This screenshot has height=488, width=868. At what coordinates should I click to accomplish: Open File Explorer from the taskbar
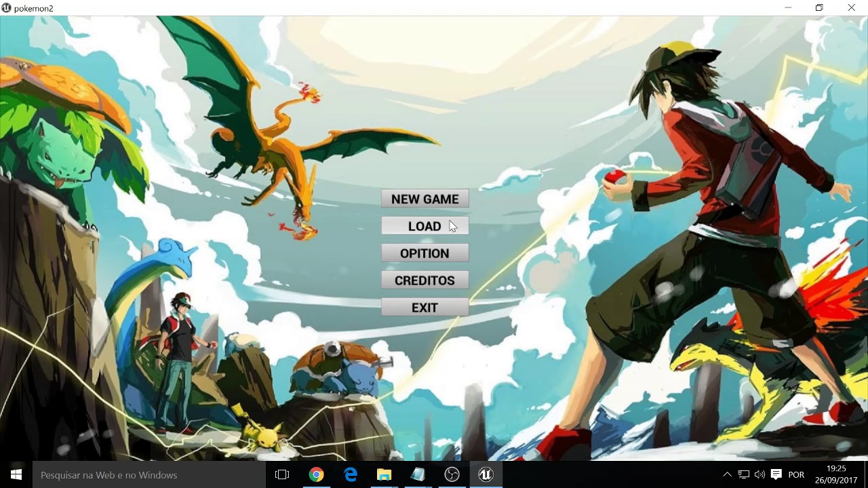click(384, 474)
